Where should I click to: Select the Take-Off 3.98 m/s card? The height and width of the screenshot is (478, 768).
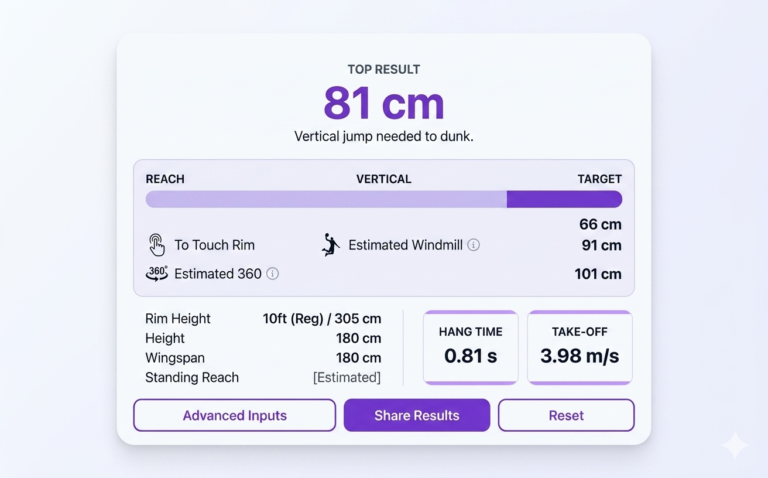click(x=580, y=347)
